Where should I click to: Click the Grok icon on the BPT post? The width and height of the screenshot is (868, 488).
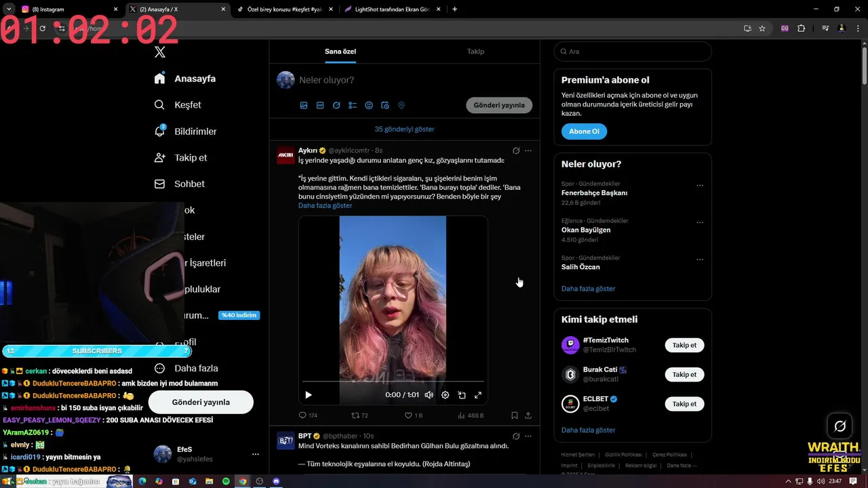516,436
